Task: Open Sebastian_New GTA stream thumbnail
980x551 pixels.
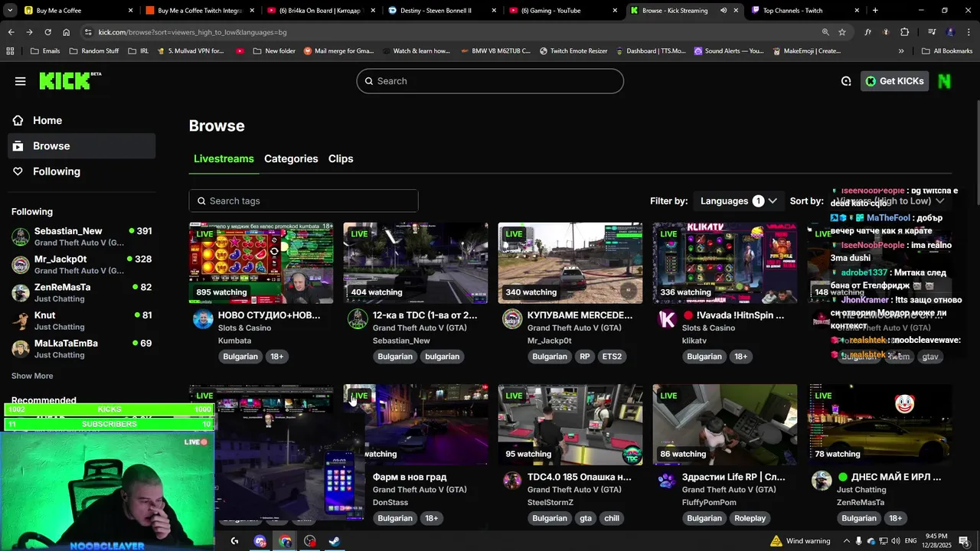Action: coord(416,263)
